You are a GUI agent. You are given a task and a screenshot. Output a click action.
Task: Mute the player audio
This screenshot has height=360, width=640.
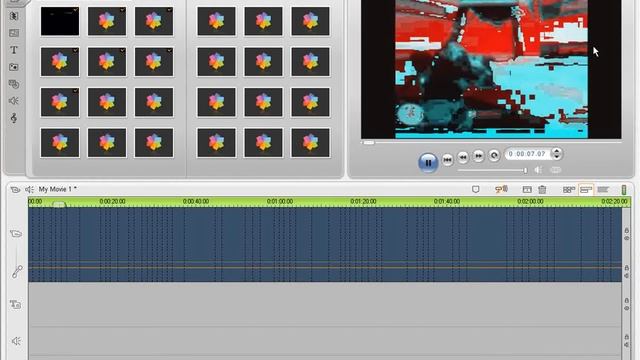(538, 170)
